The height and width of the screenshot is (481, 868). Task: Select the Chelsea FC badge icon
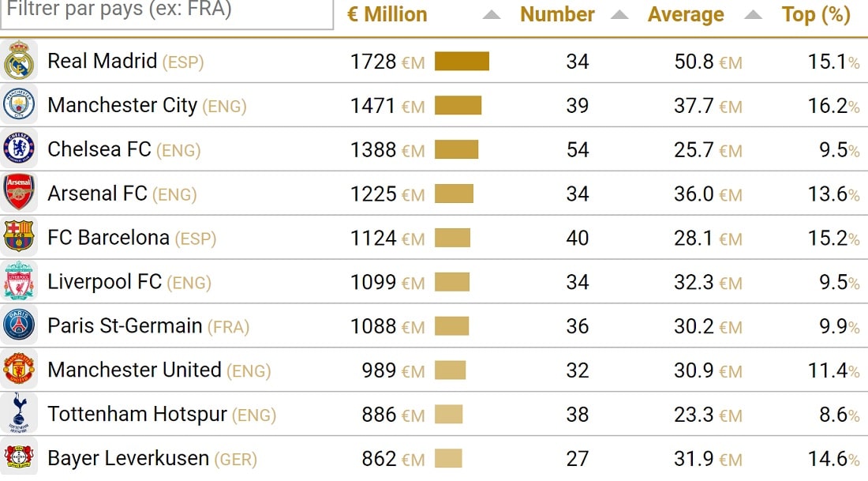[x=19, y=148]
